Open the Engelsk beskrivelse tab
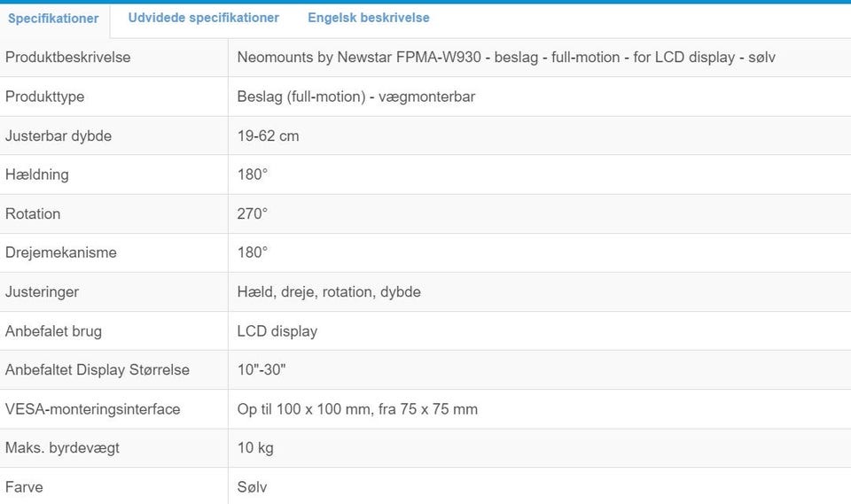The width and height of the screenshot is (851, 504). (x=369, y=18)
